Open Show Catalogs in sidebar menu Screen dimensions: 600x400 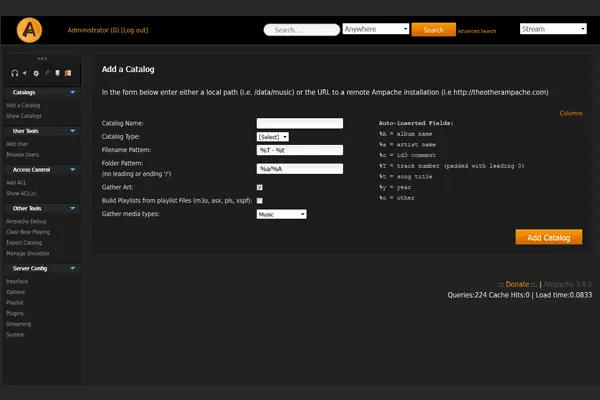(23, 115)
